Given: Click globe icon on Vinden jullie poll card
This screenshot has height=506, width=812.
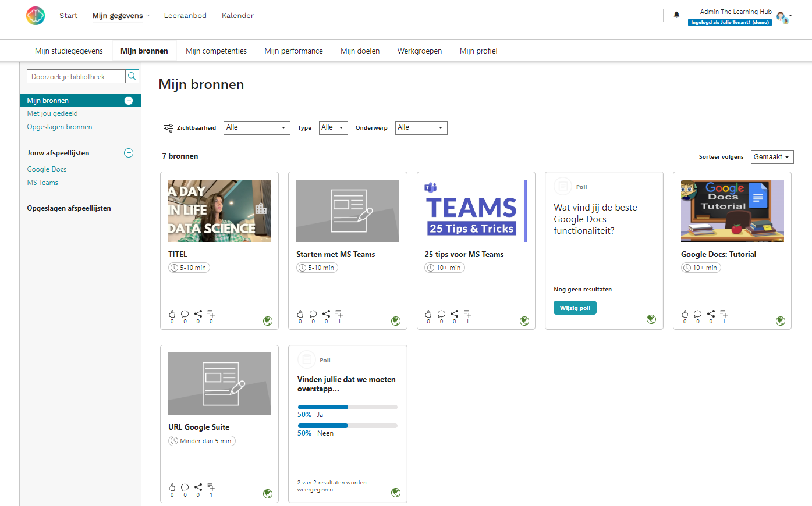Looking at the screenshot, I should (x=396, y=493).
